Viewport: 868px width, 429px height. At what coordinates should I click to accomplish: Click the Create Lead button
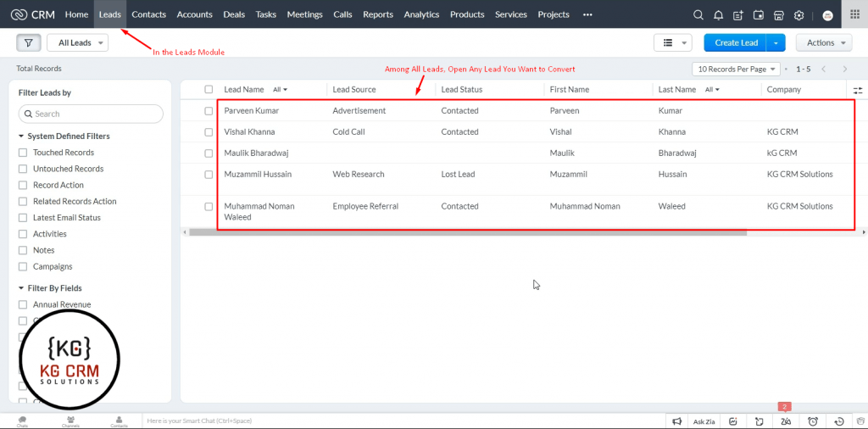pos(735,42)
